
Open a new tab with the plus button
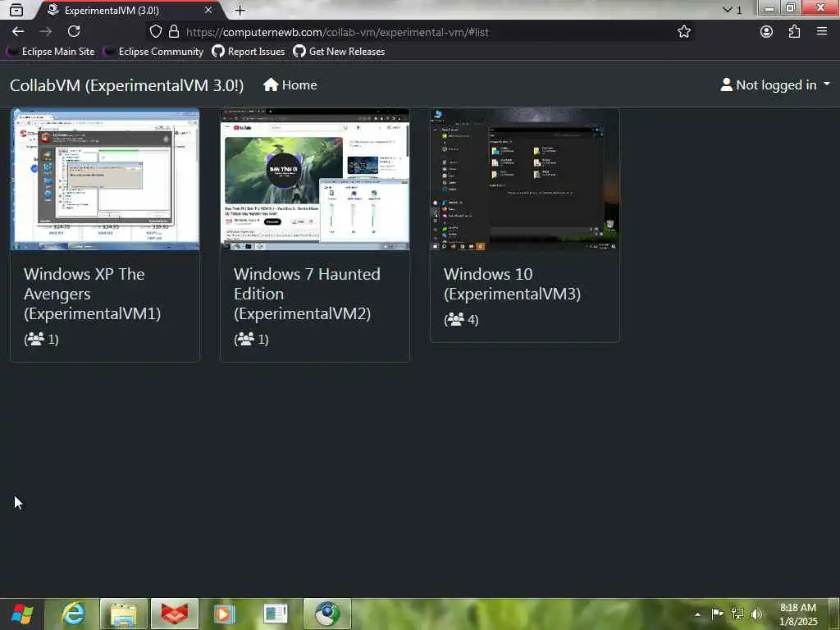[240, 10]
